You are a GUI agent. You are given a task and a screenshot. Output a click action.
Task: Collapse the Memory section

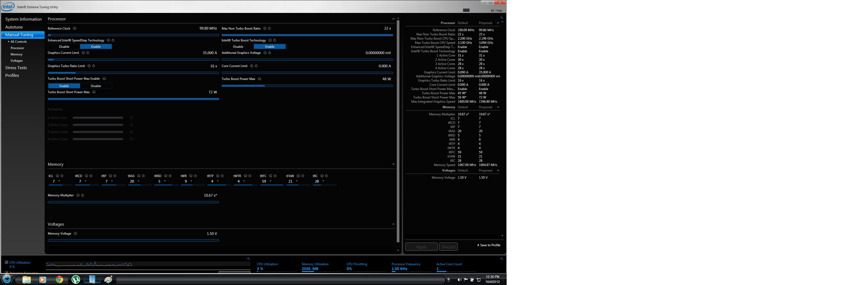pos(393,165)
